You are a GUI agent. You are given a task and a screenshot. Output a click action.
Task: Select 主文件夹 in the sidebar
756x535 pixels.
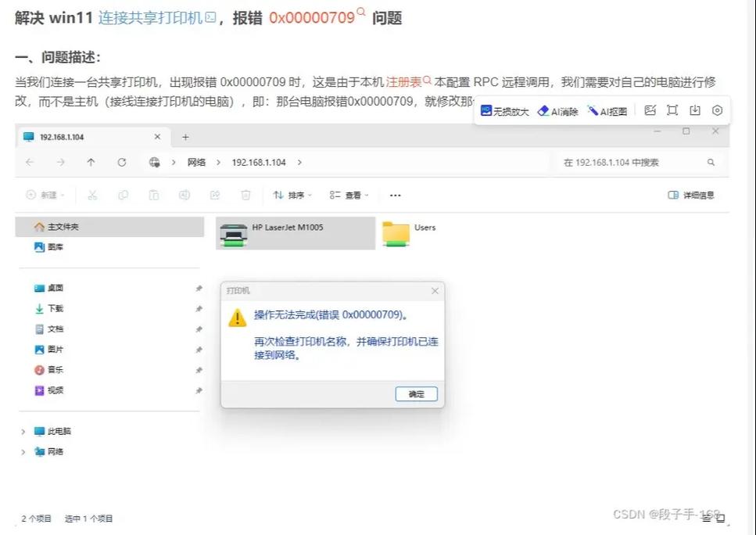coord(109,227)
